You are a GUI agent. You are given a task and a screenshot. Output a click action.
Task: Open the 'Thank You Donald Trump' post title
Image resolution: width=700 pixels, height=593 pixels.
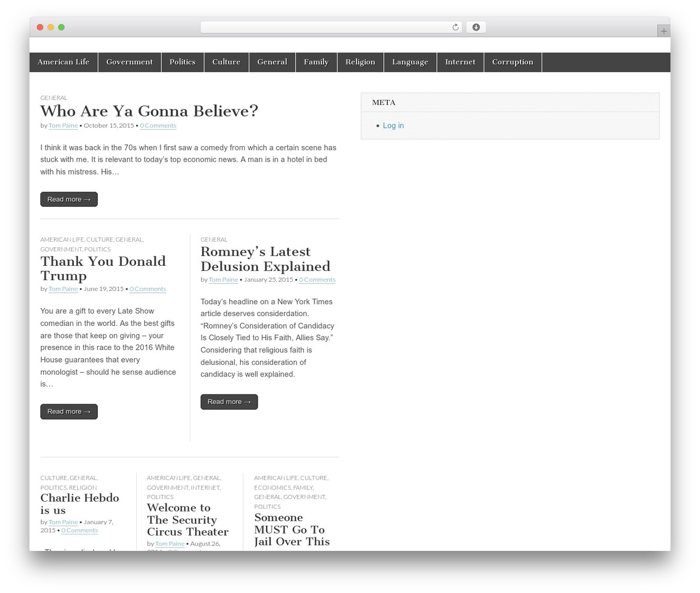pos(103,268)
